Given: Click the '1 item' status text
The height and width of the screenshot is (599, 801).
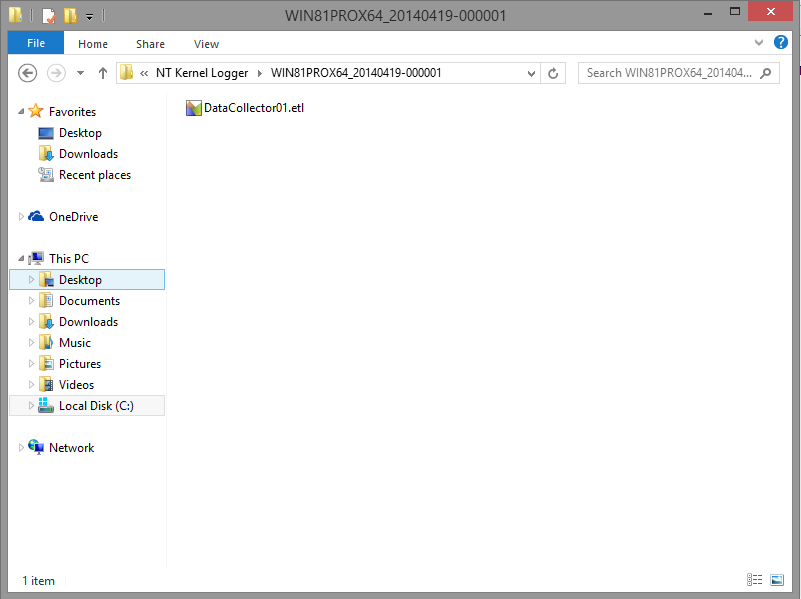Looking at the screenshot, I should (38, 581).
